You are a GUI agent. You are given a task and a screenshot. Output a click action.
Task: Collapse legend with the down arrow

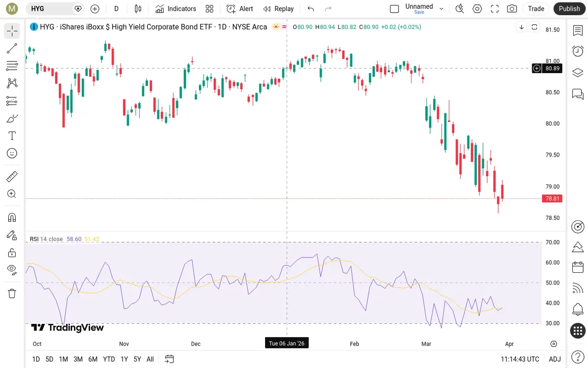[x=522, y=27]
